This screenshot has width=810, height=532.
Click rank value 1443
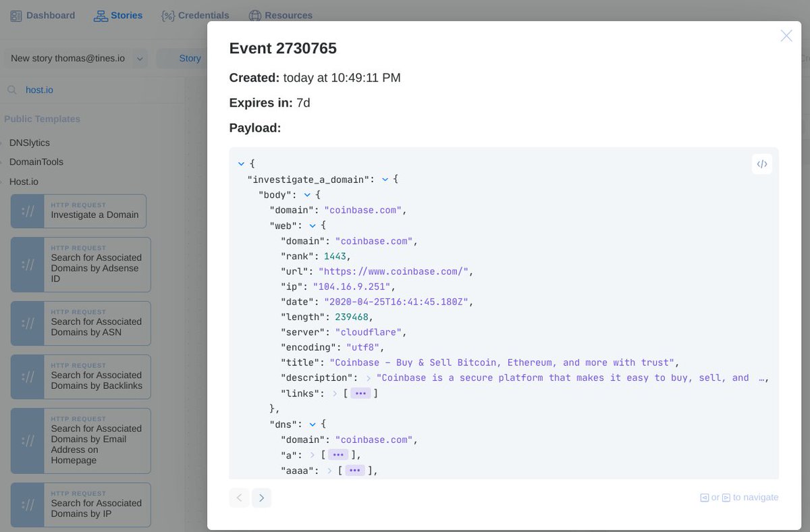pos(335,256)
